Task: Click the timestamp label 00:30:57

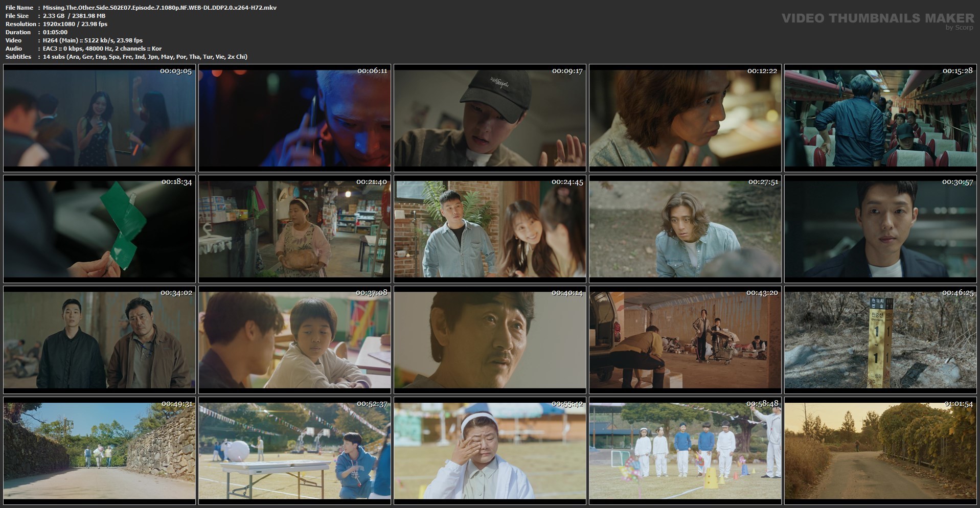Action: [958, 182]
